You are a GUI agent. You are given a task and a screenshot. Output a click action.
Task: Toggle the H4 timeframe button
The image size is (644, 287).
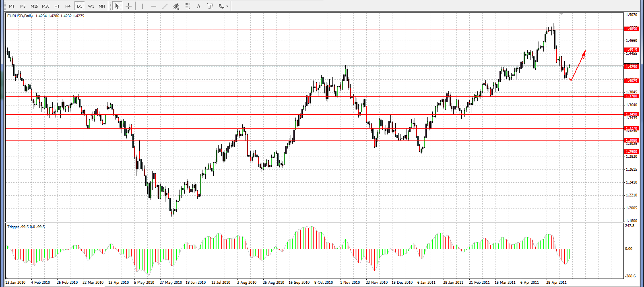pos(68,6)
